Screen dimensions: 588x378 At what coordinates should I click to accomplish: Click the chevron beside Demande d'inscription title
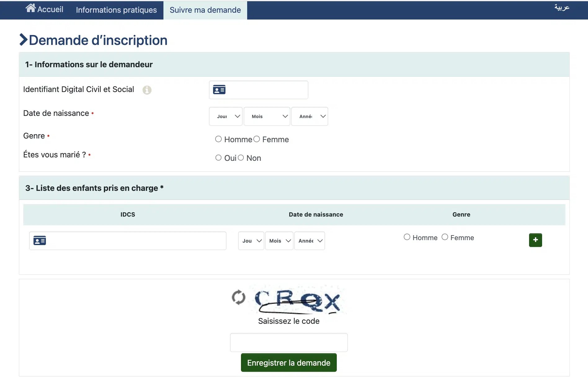23,40
